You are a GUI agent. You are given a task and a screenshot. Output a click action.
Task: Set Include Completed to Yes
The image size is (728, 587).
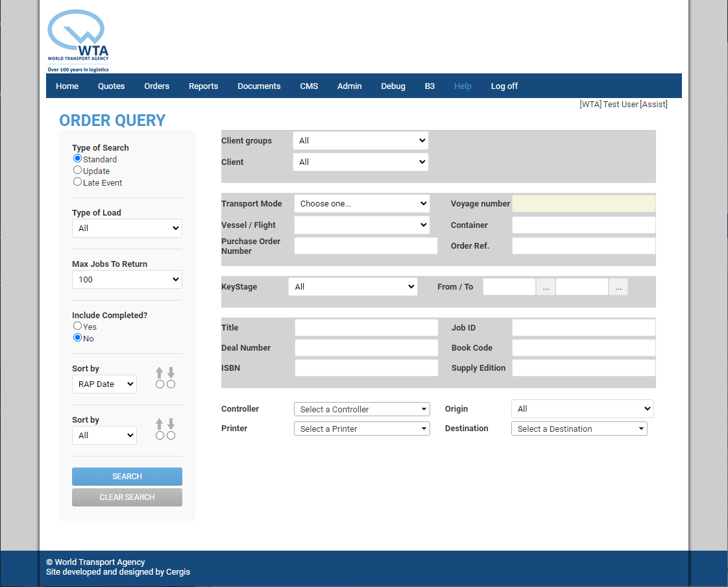click(78, 327)
